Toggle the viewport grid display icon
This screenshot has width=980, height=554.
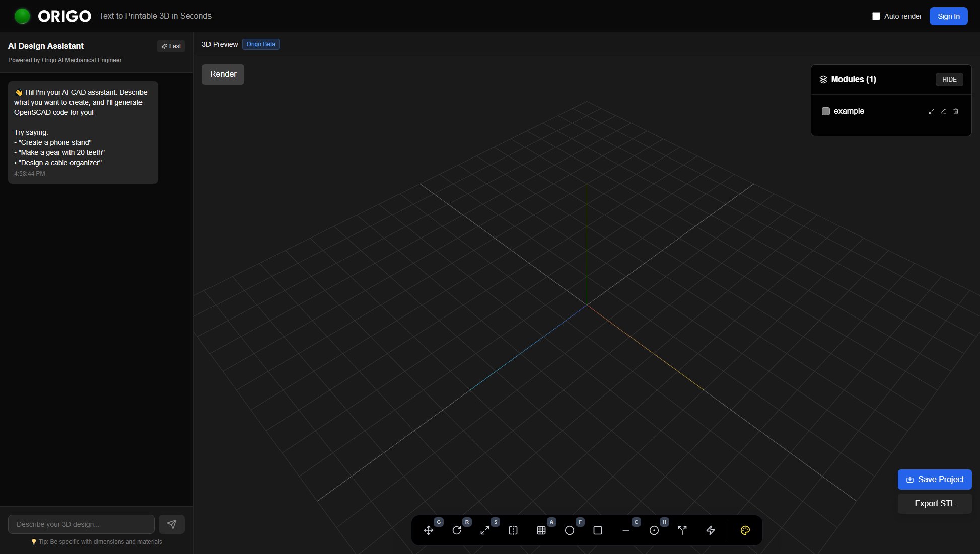point(541,530)
